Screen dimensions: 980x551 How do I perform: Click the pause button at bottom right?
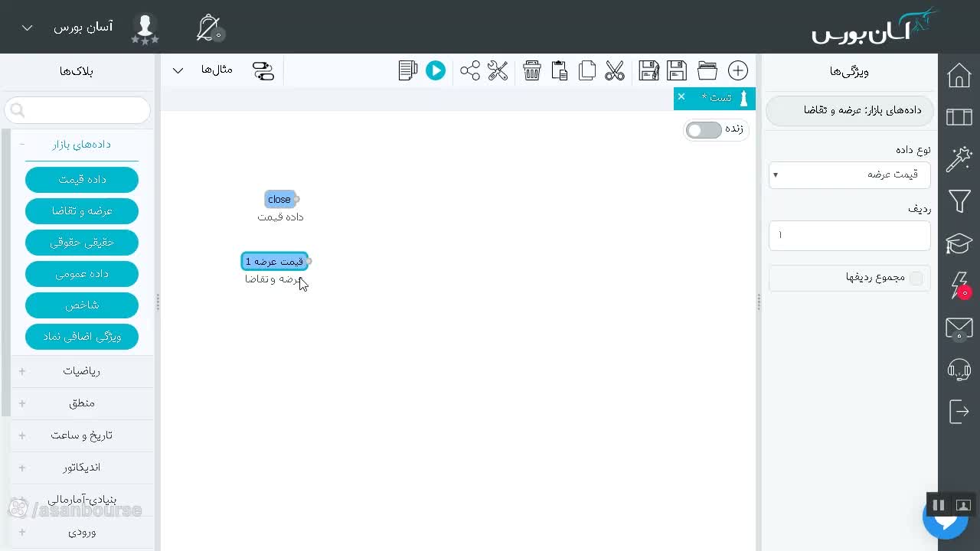click(x=938, y=505)
